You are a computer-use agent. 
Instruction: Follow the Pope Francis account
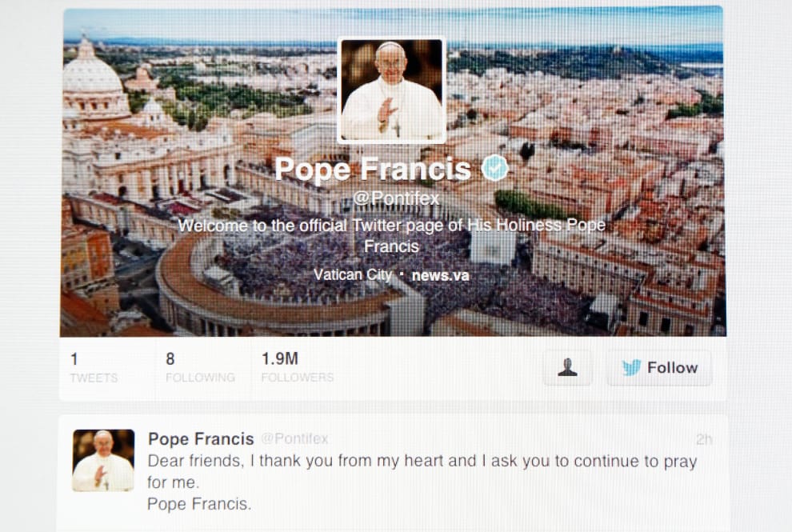coord(660,368)
